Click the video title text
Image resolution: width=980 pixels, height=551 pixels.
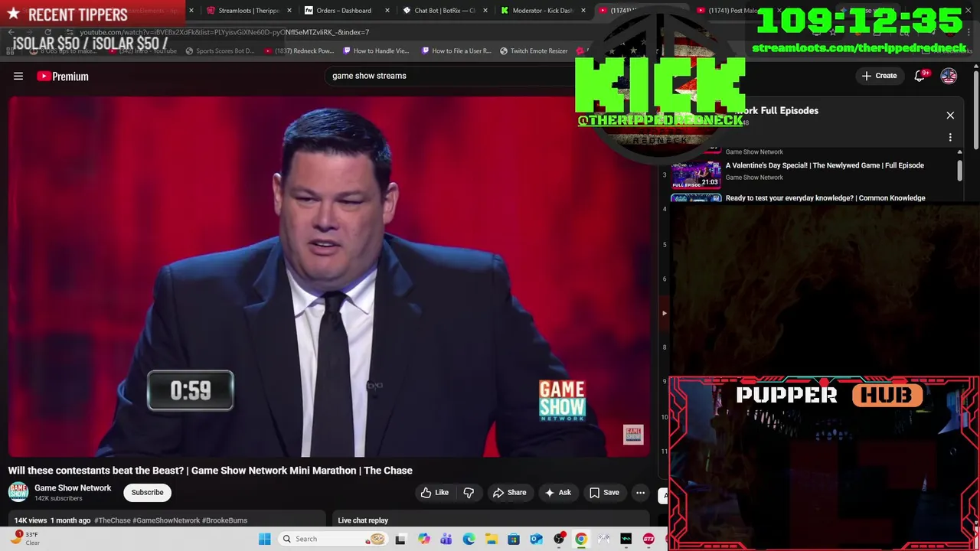(x=211, y=471)
